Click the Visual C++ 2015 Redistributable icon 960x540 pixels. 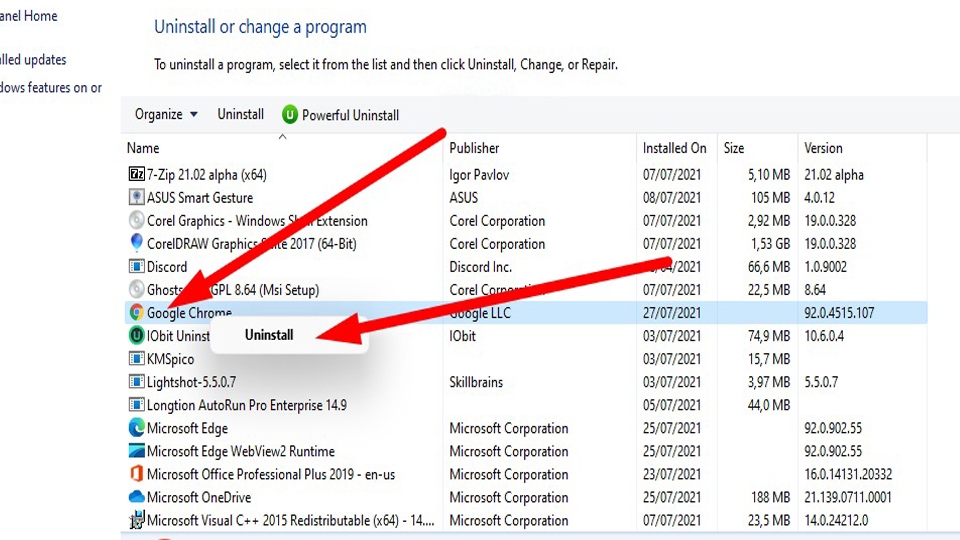click(x=136, y=520)
